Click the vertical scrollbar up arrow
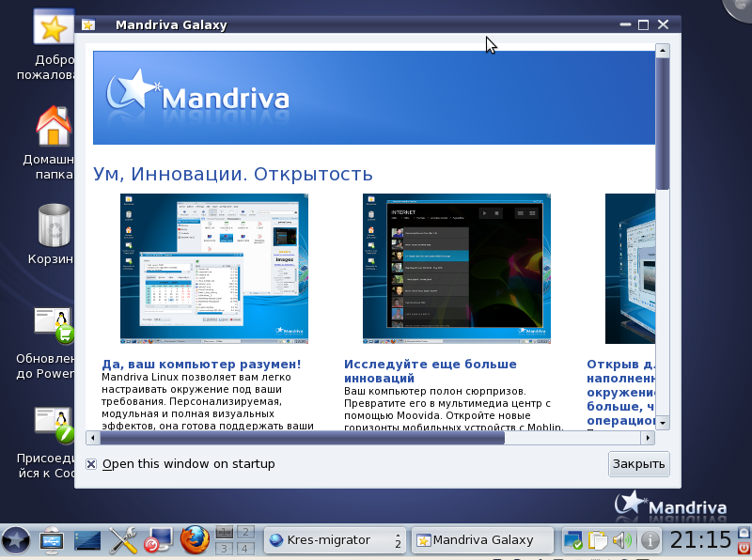Image resolution: width=752 pixels, height=560 pixels. click(x=663, y=51)
